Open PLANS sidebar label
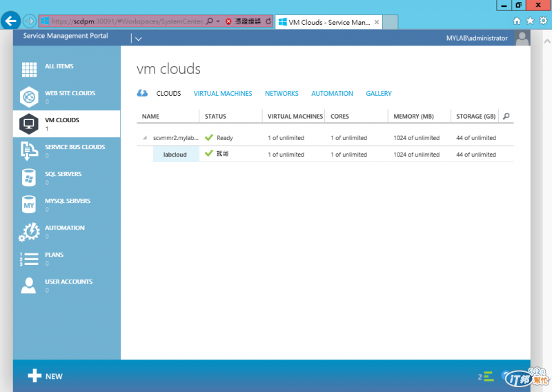 click(55, 255)
